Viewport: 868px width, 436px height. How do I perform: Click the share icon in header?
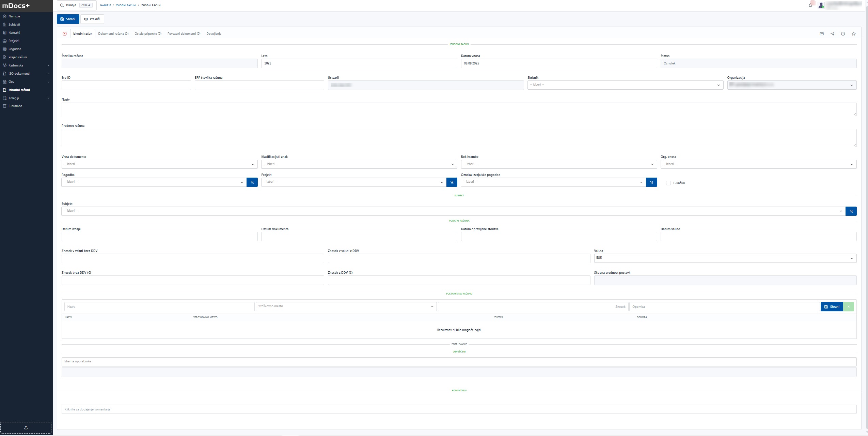(x=832, y=34)
